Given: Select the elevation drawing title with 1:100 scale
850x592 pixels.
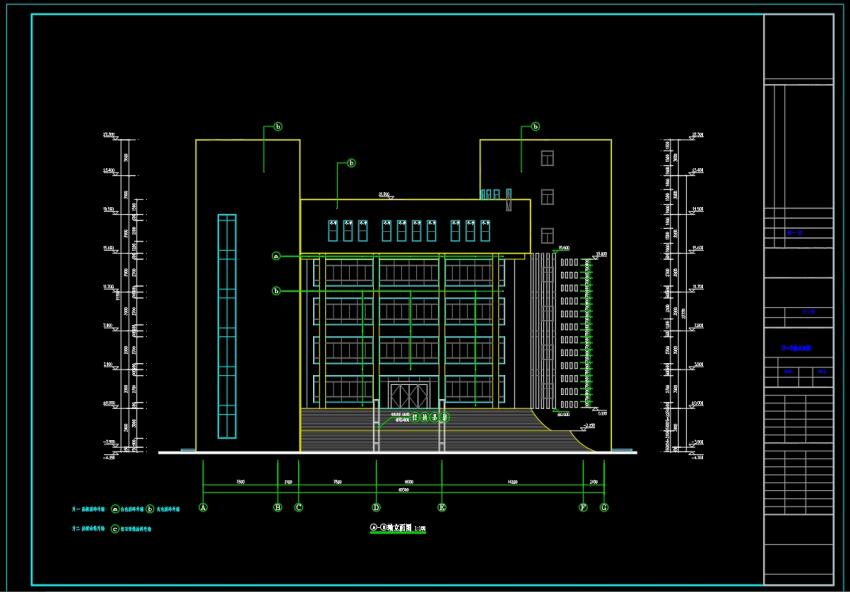Looking at the screenshot, I should click(397, 527).
